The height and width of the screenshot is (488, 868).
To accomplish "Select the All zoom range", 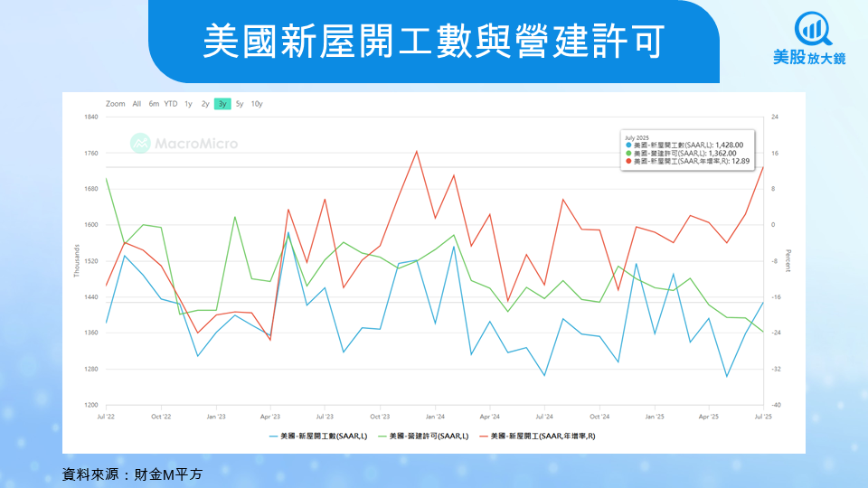I will coord(137,104).
